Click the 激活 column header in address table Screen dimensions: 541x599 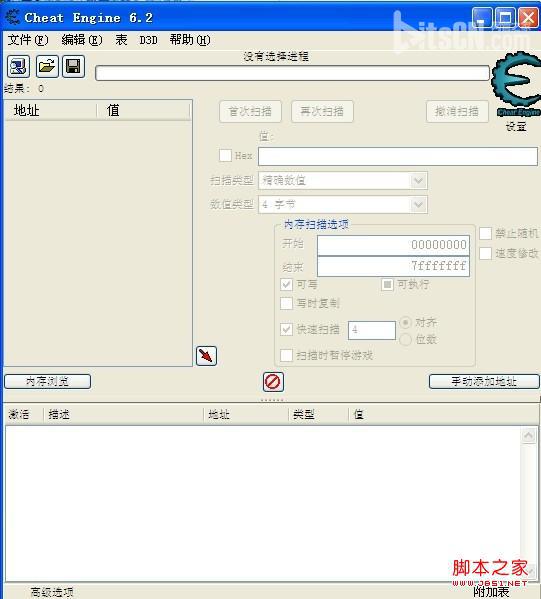click(24, 414)
